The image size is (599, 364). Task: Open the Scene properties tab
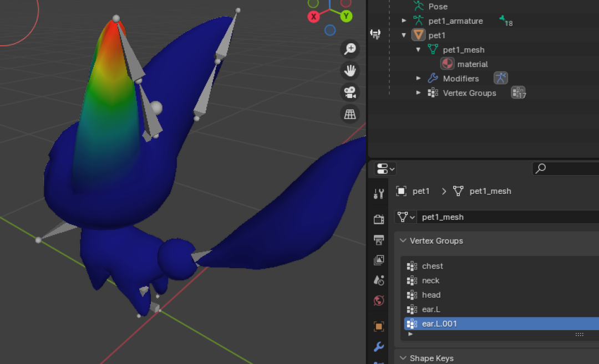(x=379, y=280)
